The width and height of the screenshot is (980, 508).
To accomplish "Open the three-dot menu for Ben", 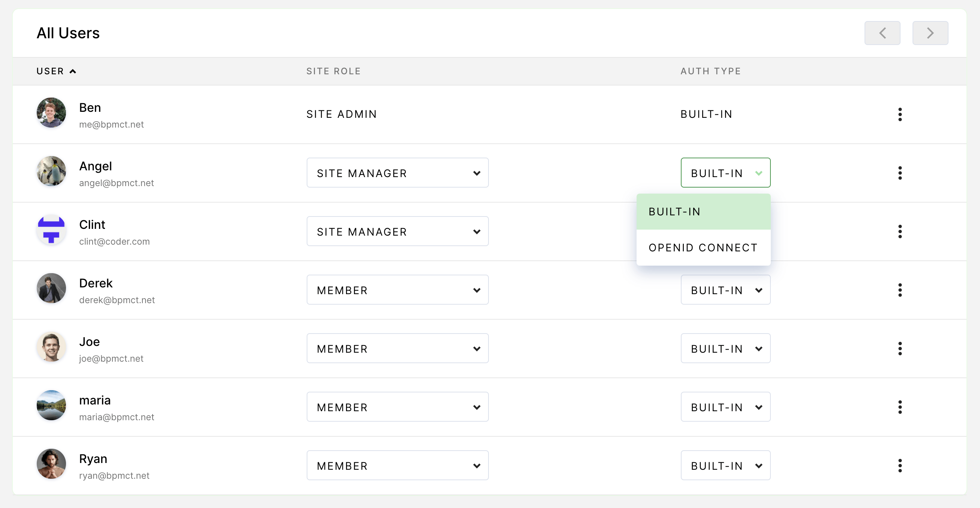I will coord(900,114).
